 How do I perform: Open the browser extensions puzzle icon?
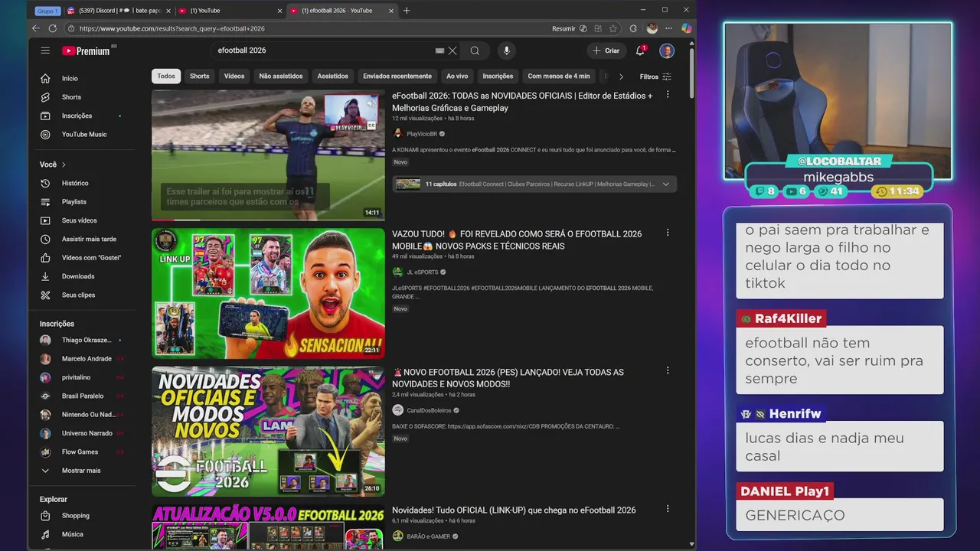tap(633, 28)
